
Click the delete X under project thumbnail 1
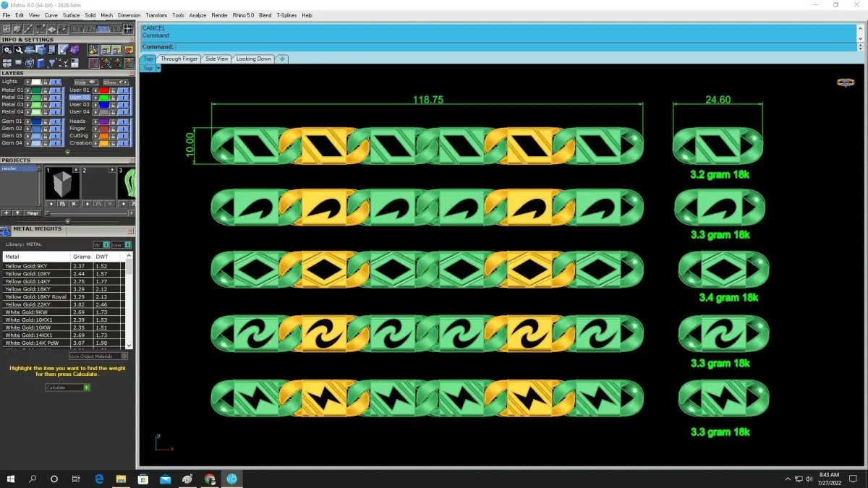[73, 204]
